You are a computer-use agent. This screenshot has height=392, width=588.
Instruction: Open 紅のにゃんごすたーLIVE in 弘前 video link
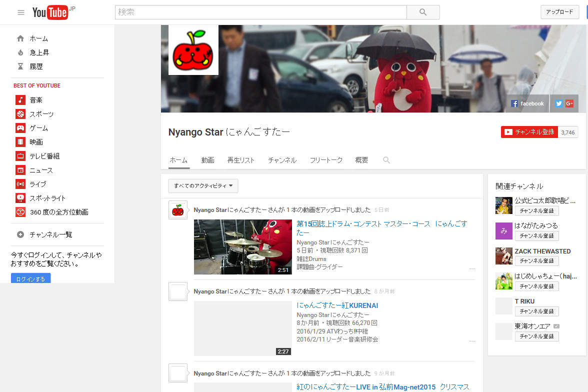(383, 386)
